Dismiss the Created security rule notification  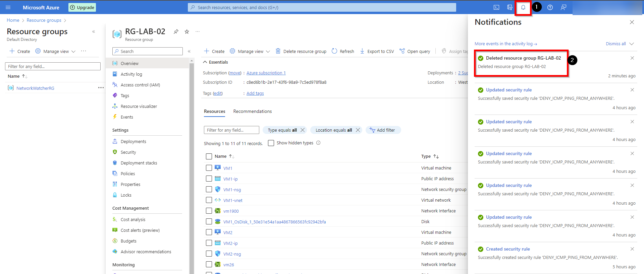632,249
